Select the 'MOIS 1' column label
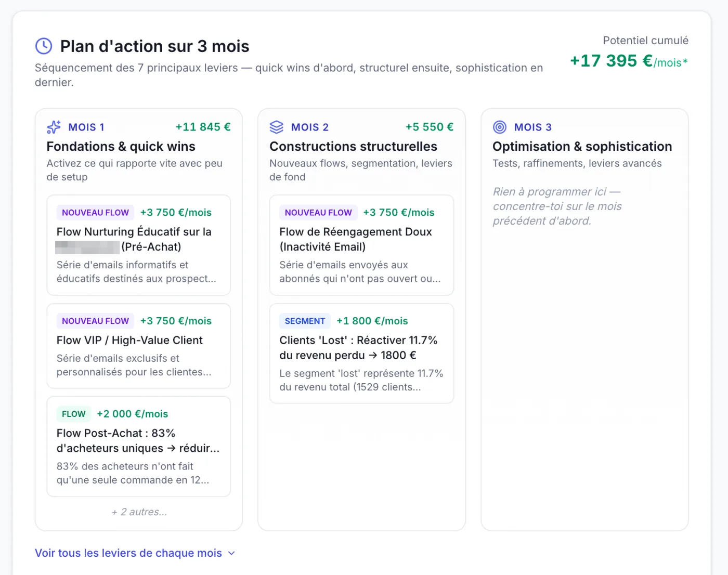 (x=86, y=127)
